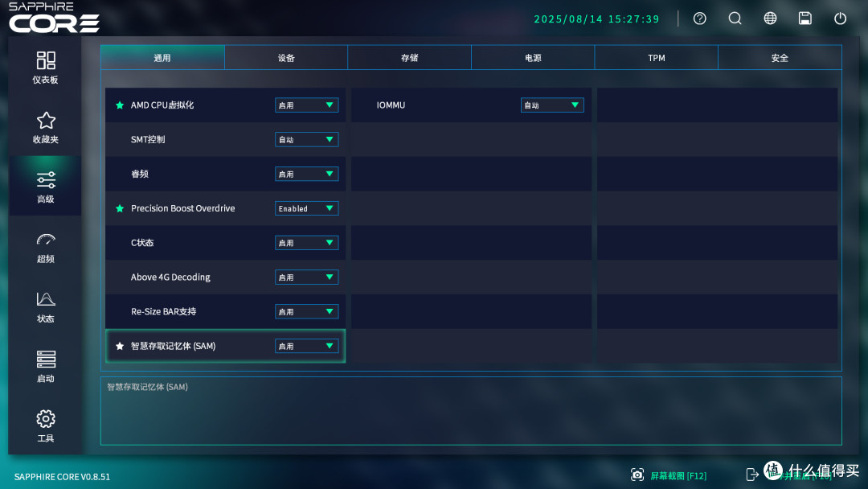Select the Advanced (高级) sidebar section
The height and width of the screenshot is (489, 868).
coord(45,187)
